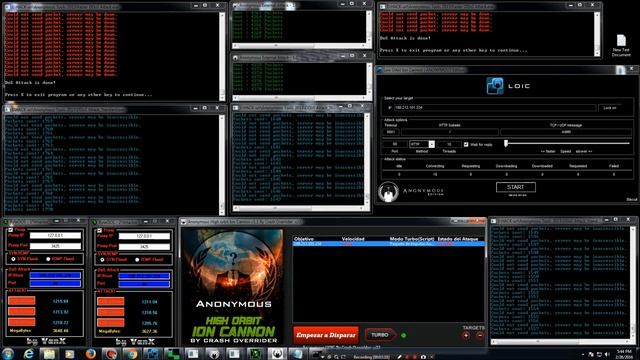640x360 pixels.
Task: Click the Velocidad column header in HOIC
Action: coord(353,239)
